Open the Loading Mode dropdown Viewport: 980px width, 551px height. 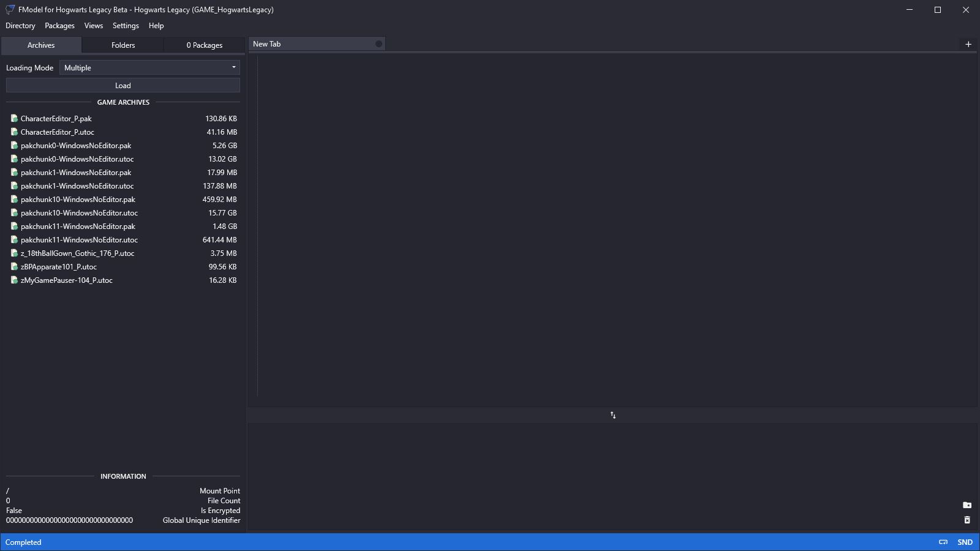click(x=149, y=67)
